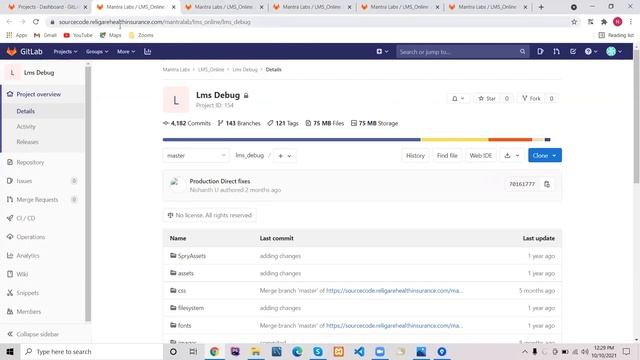Image resolution: width=640 pixels, height=360 pixels.
Task: Reload the page with the browser refresh button
Action: click(36, 22)
